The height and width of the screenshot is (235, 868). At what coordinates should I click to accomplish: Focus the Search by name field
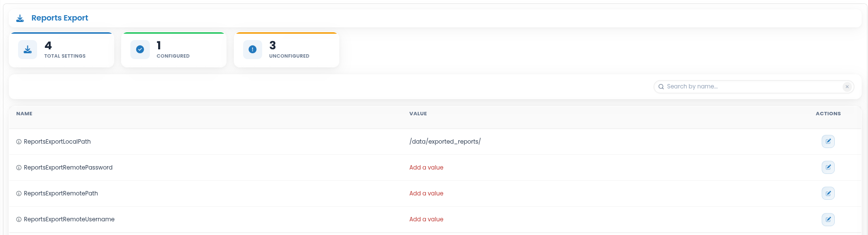pyautogui.click(x=754, y=86)
